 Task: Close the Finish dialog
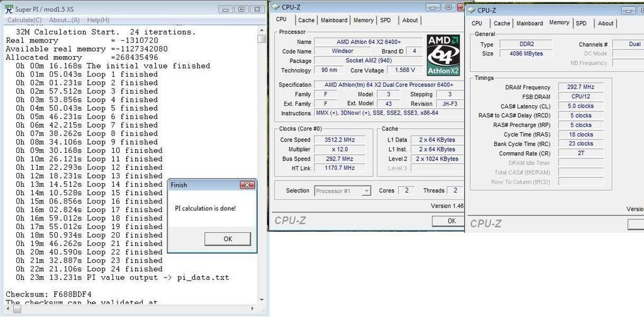coord(247,185)
